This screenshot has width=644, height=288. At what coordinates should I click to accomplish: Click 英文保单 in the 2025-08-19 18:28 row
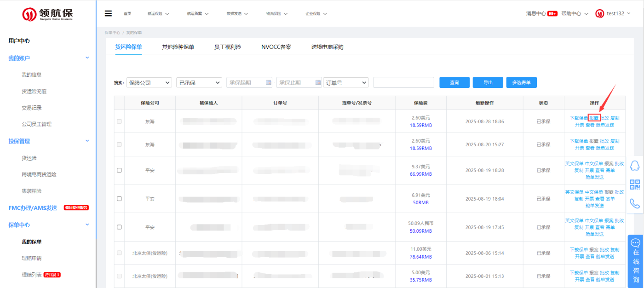[x=574, y=164]
